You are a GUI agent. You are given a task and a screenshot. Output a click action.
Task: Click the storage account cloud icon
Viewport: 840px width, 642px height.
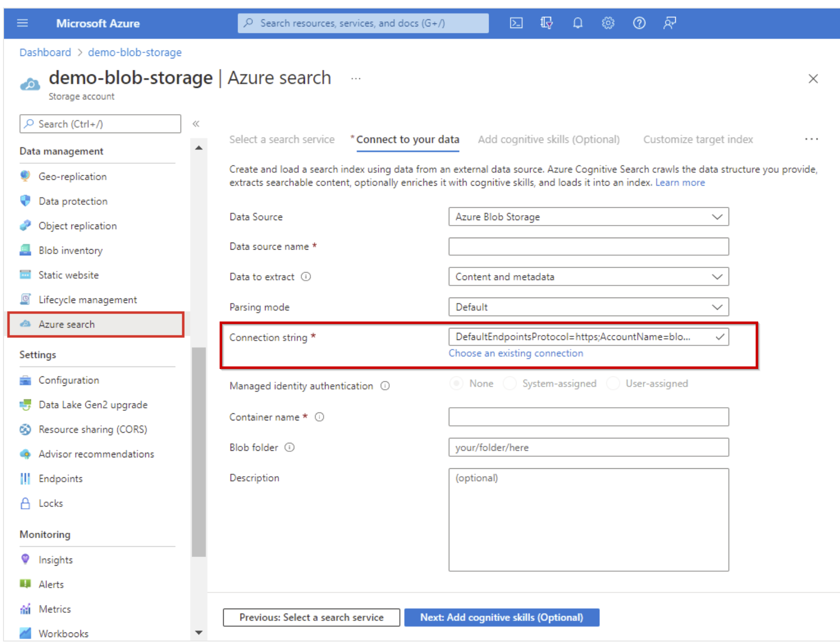pos(30,84)
